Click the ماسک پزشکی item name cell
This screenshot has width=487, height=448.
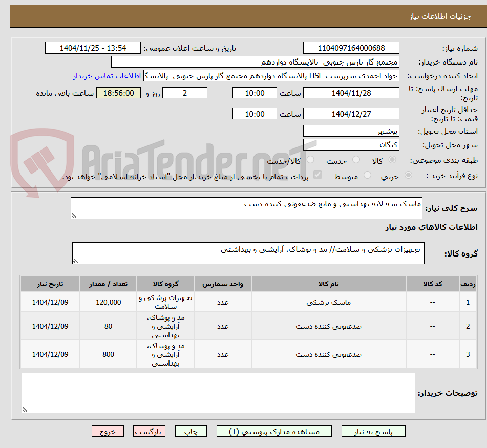[329, 302]
